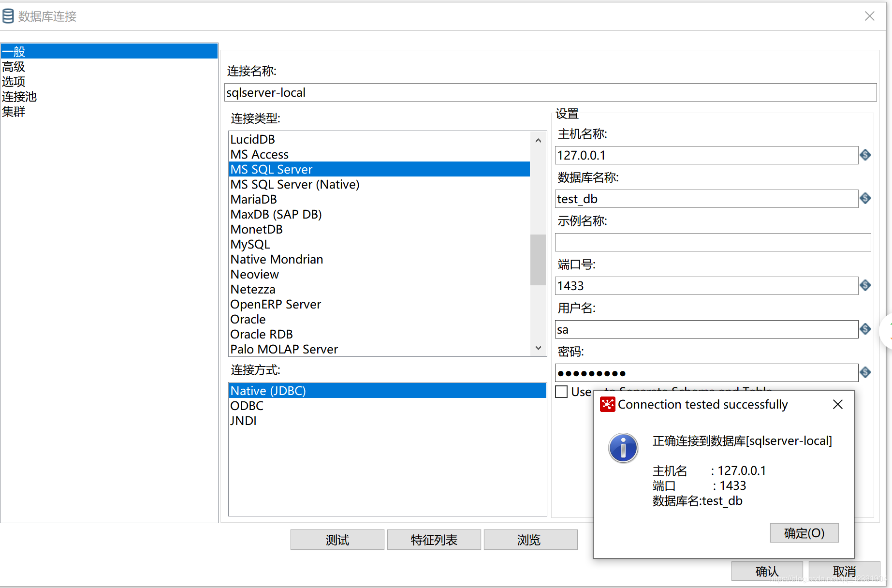This screenshot has width=892, height=588.
Task: Click variable icon next to port number field
Action: [865, 285]
